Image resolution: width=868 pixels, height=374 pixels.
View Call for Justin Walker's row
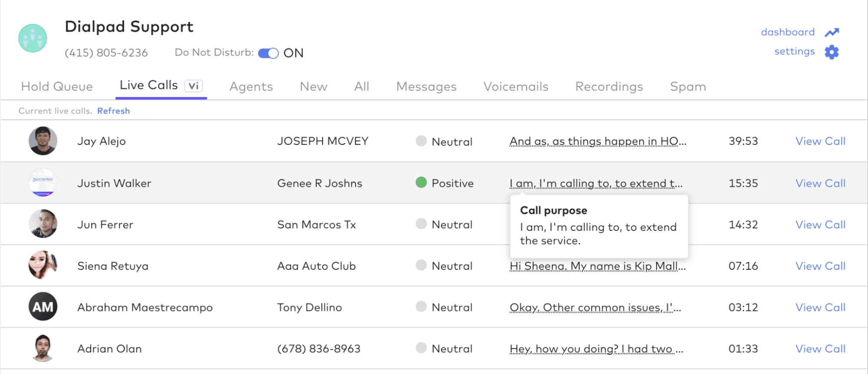click(x=820, y=183)
